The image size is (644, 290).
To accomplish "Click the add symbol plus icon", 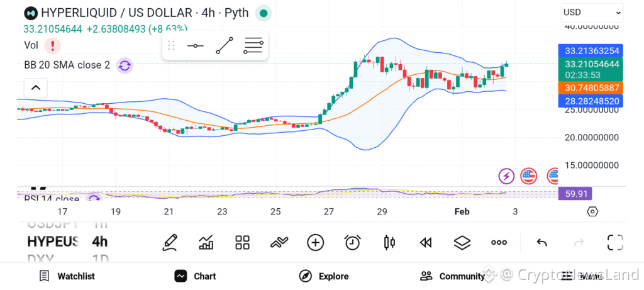I will 315,242.
